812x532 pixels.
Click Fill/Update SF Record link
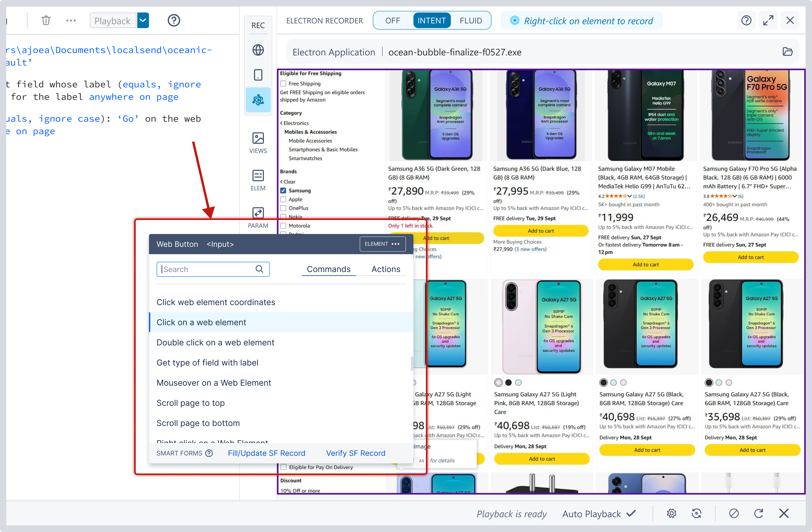pos(267,453)
